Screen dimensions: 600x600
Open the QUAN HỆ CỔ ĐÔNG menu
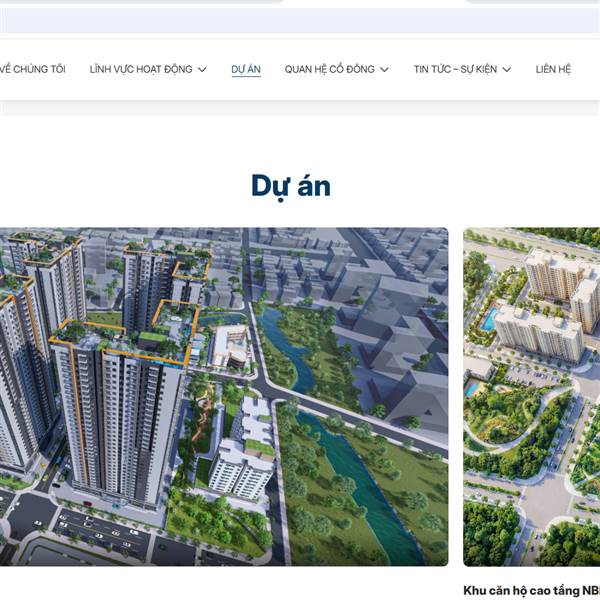pos(329,69)
